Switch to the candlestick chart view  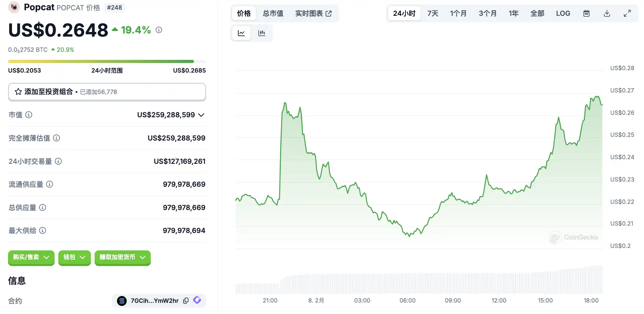262,33
